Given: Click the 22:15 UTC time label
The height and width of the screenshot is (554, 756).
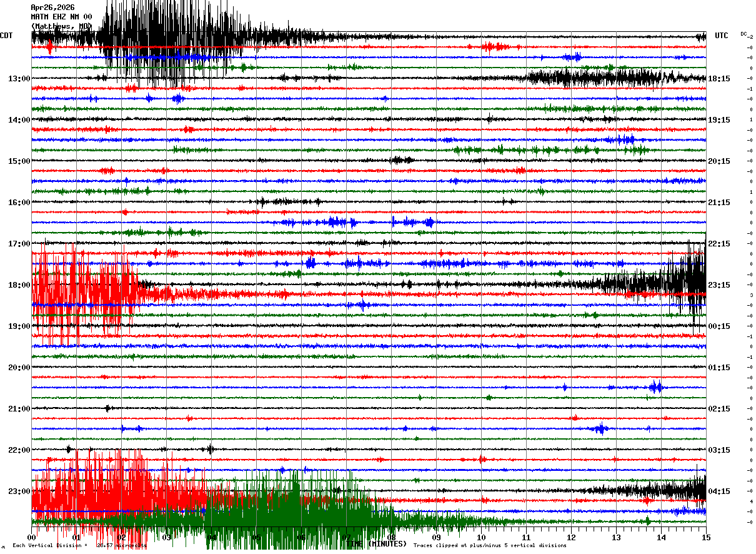Looking at the screenshot, I should coord(720,244).
